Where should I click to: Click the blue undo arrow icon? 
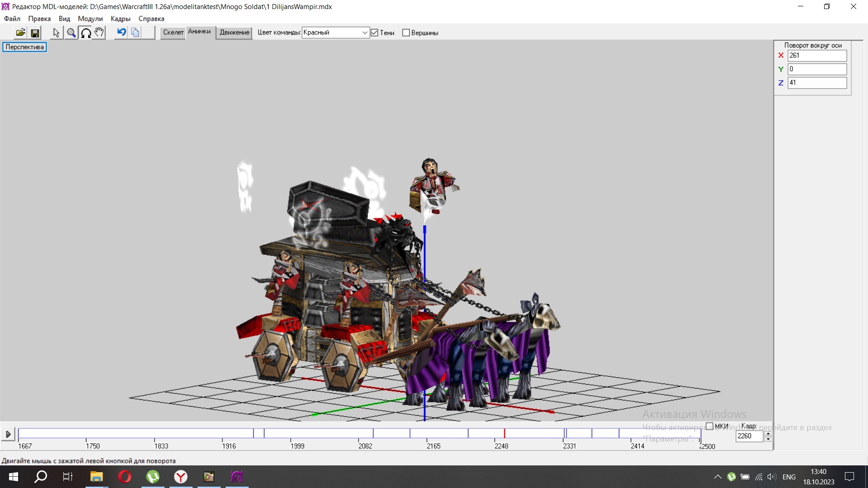pyautogui.click(x=121, y=33)
